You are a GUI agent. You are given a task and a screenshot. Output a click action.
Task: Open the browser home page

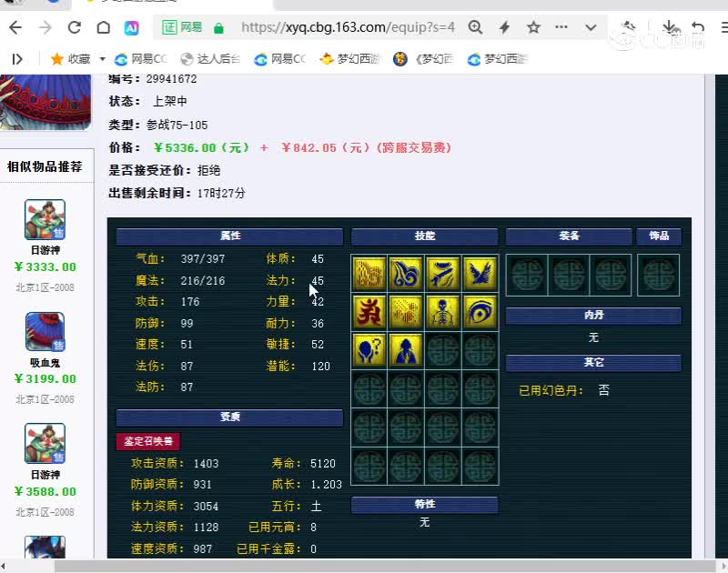(x=104, y=28)
